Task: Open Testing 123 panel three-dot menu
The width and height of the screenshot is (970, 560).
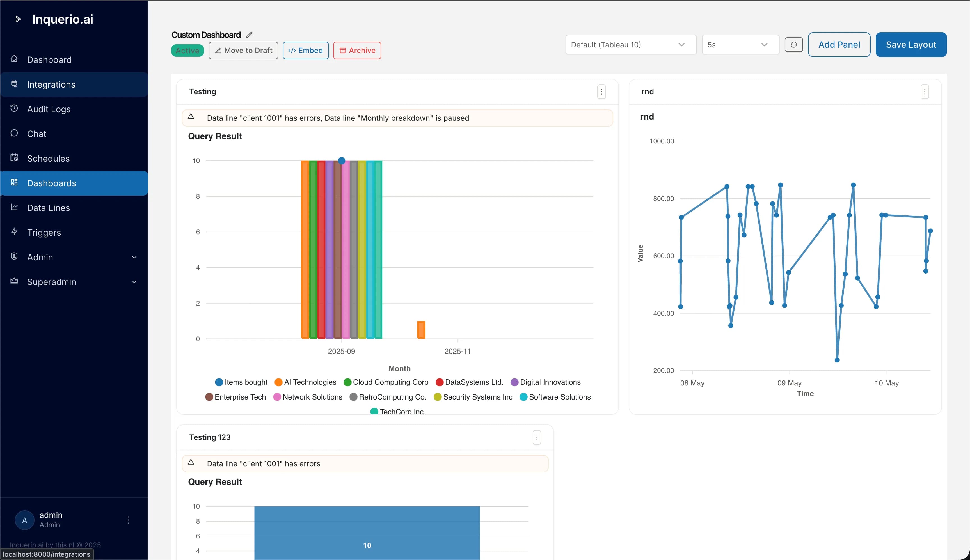Action: pyautogui.click(x=537, y=437)
